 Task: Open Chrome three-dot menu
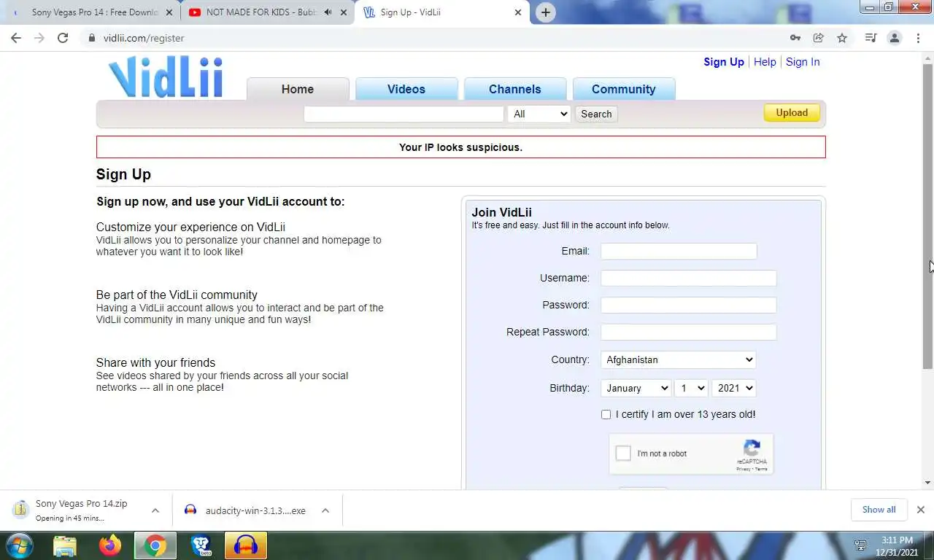click(x=918, y=38)
